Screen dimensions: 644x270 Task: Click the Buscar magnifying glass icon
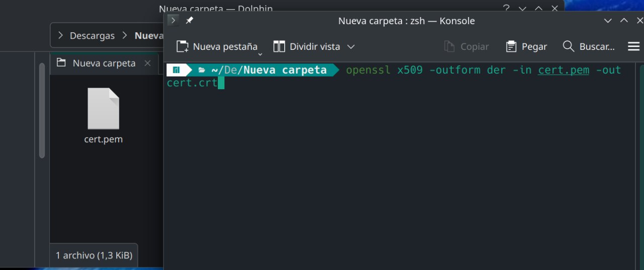[569, 46]
